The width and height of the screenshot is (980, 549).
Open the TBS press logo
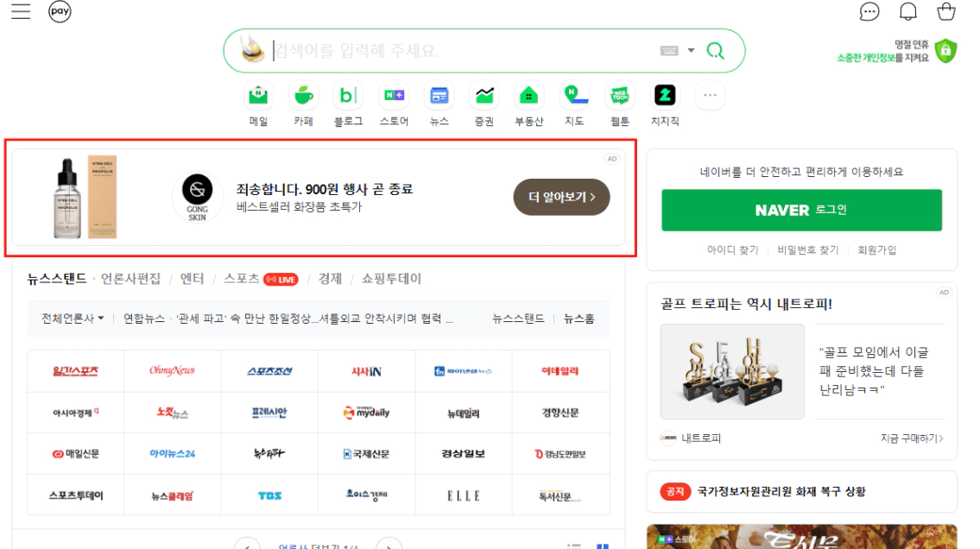coord(269,495)
